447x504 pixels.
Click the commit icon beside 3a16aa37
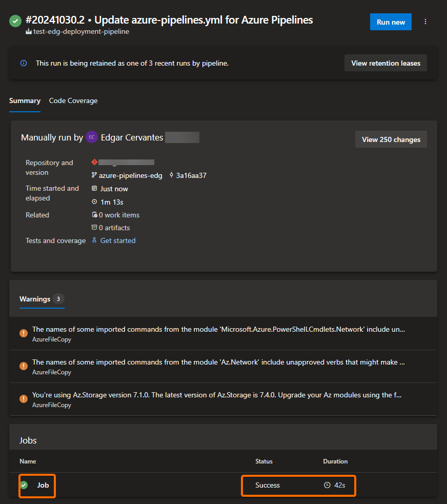171,175
